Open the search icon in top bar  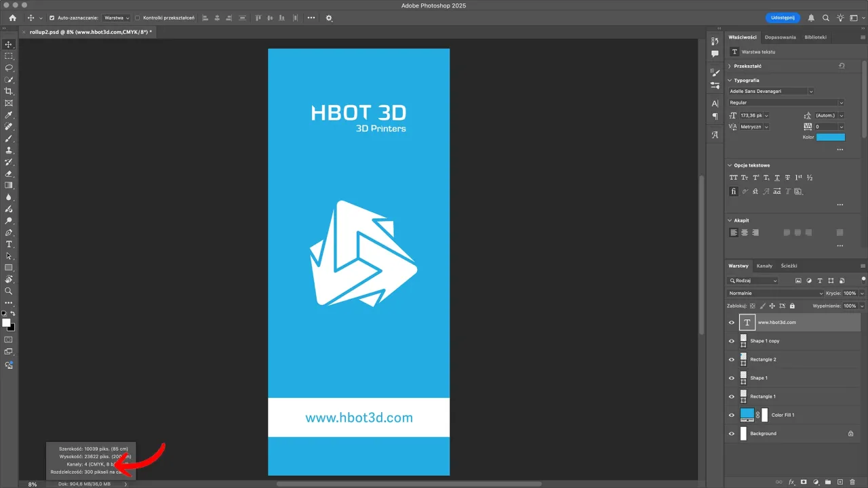click(x=825, y=18)
